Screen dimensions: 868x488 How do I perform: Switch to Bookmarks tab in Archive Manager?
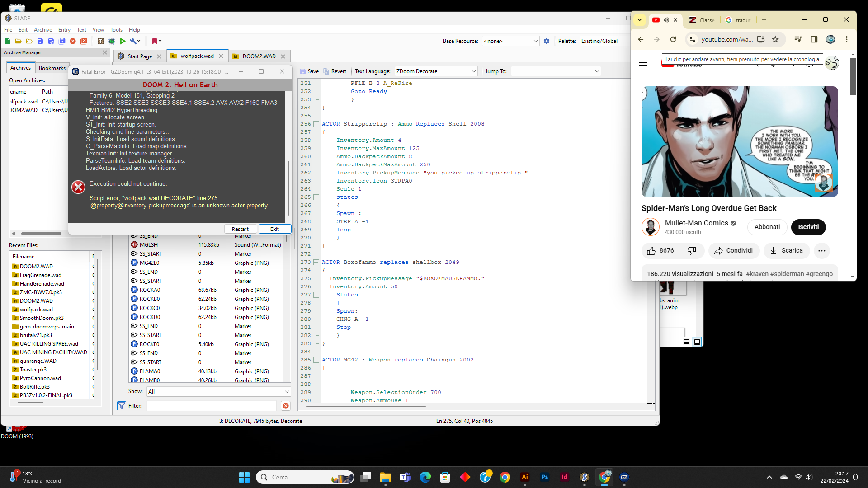point(52,68)
